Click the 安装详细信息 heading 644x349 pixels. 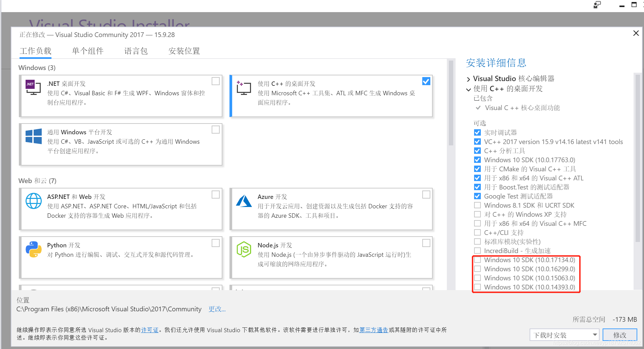pyautogui.click(x=496, y=63)
